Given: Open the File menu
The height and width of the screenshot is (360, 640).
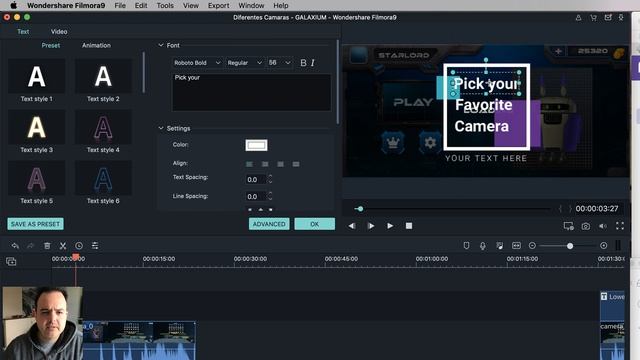Looking at the screenshot, I should (120, 5).
